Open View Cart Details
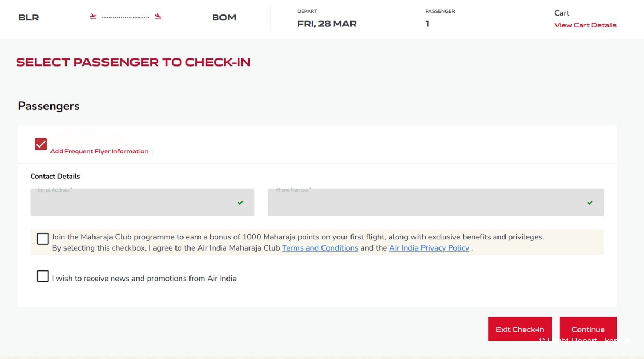The width and height of the screenshot is (644, 359). pos(586,25)
